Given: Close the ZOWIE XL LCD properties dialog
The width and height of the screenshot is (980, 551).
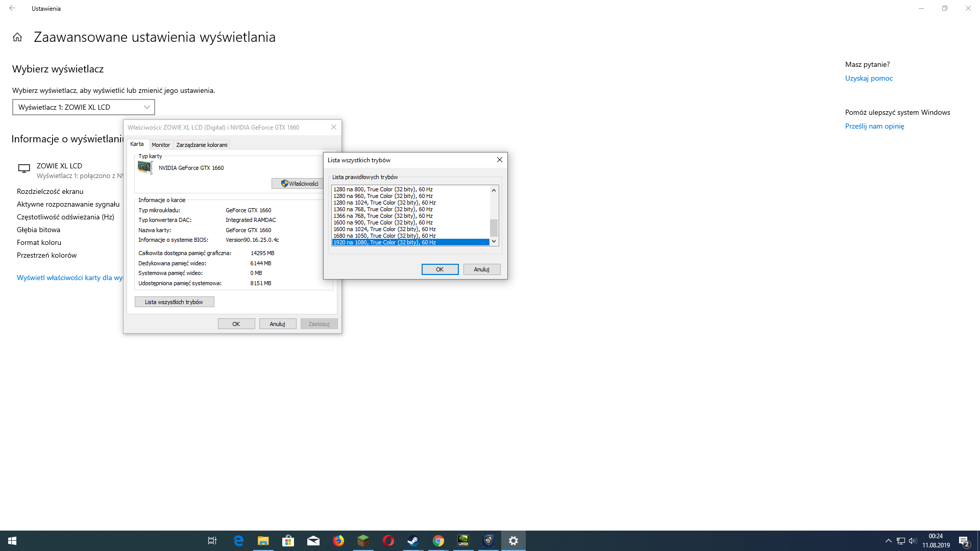Looking at the screenshot, I should coord(334,127).
